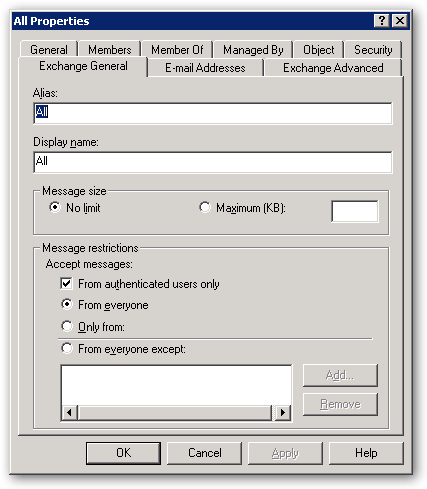Choose the Only from radio option
Image resolution: width=427 pixels, height=489 pixels.
click(x=67, y=326)
